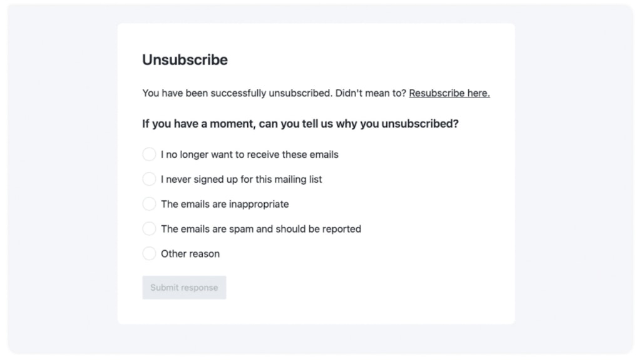Activate the resubscribe hyperlink
The width and height of the screenshot is (641, 364).
pos(449,93)
